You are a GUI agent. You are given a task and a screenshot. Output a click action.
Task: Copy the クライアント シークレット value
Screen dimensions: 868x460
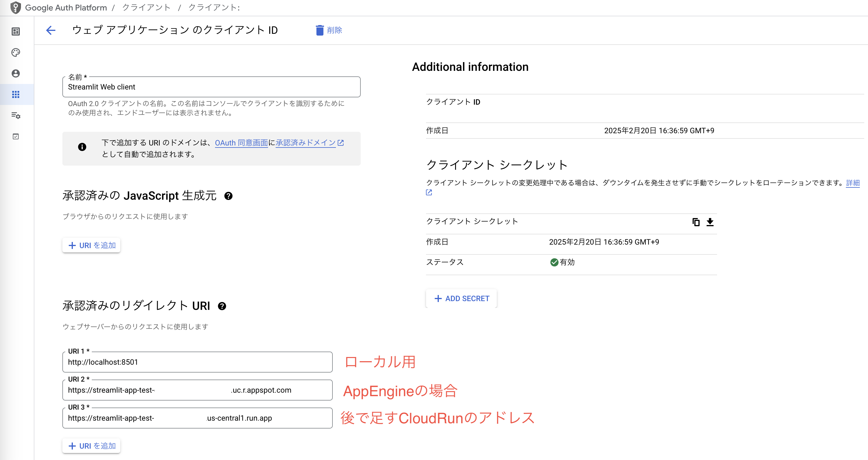point(696,222)
